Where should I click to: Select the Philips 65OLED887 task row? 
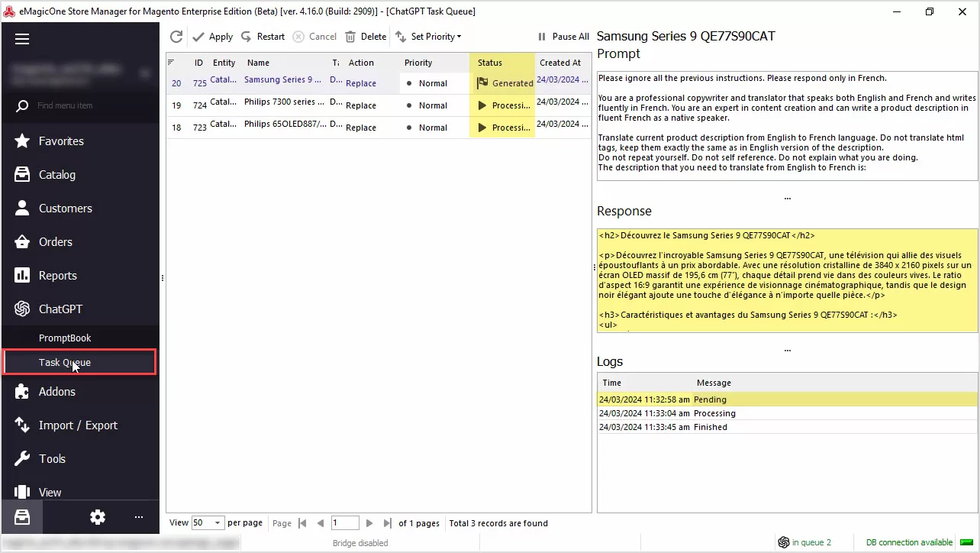point(379,128)
